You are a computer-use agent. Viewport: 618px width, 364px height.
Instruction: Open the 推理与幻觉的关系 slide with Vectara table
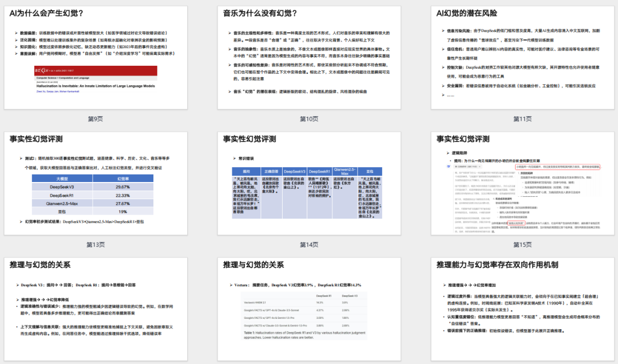click(309, 309)
